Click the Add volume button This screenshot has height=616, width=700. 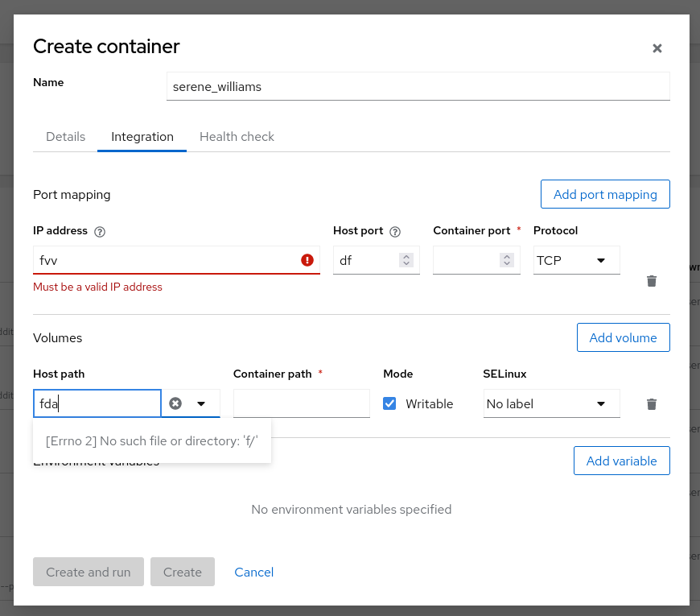pos(623,337)
